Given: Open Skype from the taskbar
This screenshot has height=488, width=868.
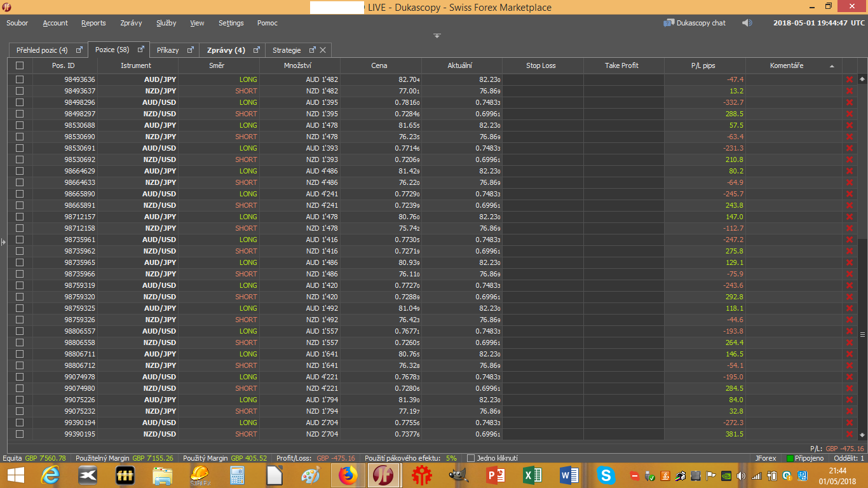Looking at the screenshot, I should tap(606, 475).
